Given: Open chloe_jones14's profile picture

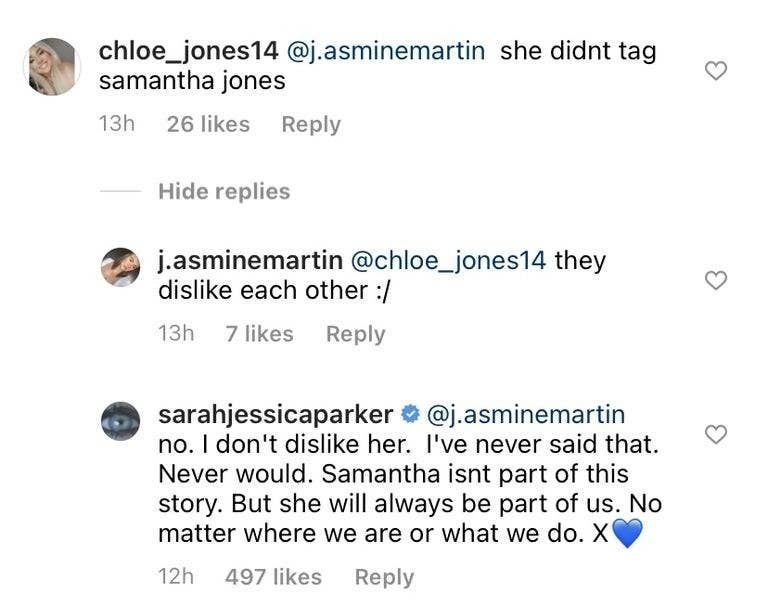Looking at the screenshot, I should [52, 67].
